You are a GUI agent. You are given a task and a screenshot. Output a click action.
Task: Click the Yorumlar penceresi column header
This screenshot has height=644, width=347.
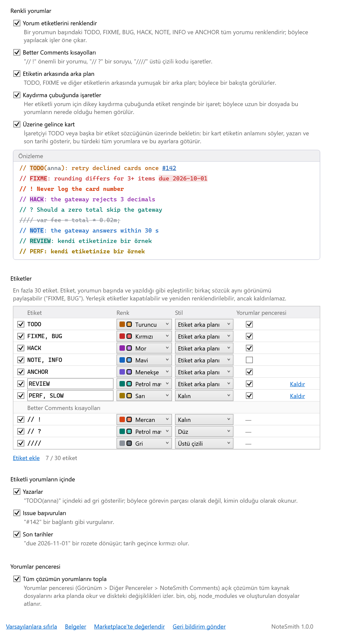pos(261,313)
